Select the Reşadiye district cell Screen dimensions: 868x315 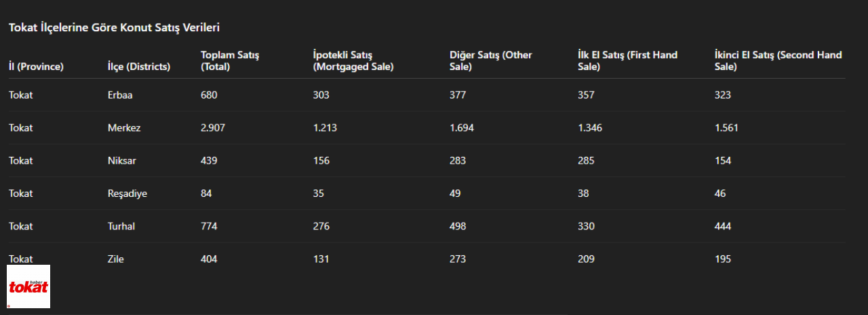[x=127, y=193]
